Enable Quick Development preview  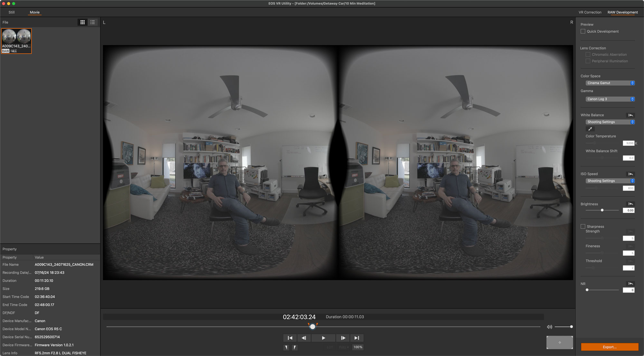[583, 32]
